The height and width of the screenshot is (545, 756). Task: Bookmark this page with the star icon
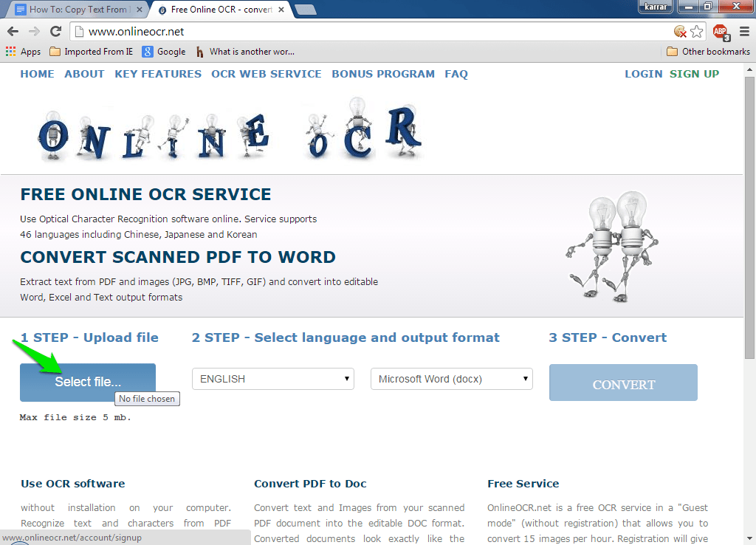[x=696, y=31]
